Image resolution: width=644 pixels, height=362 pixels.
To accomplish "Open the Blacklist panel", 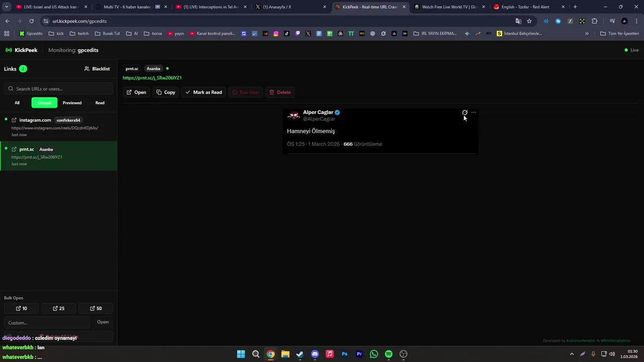I will [x=97, y=69].
